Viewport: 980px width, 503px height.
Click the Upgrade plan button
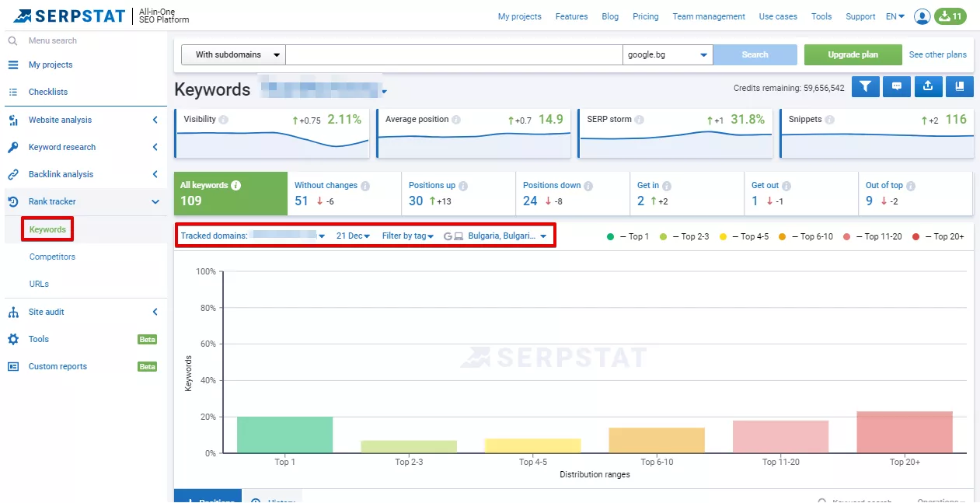coord(853,54)
